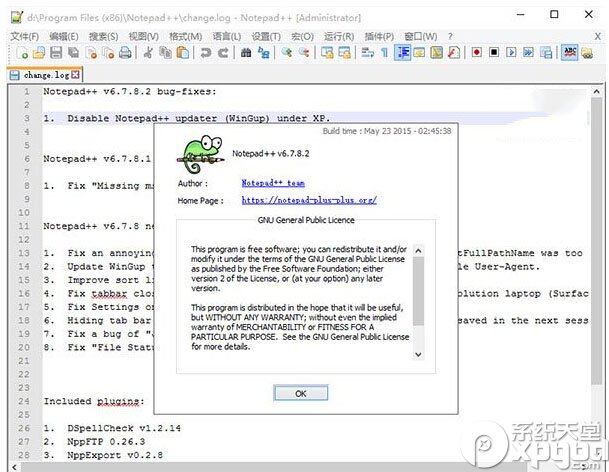Click the Save floppy disk toolbar icon

pyautogui.click(x=56, y=52)
